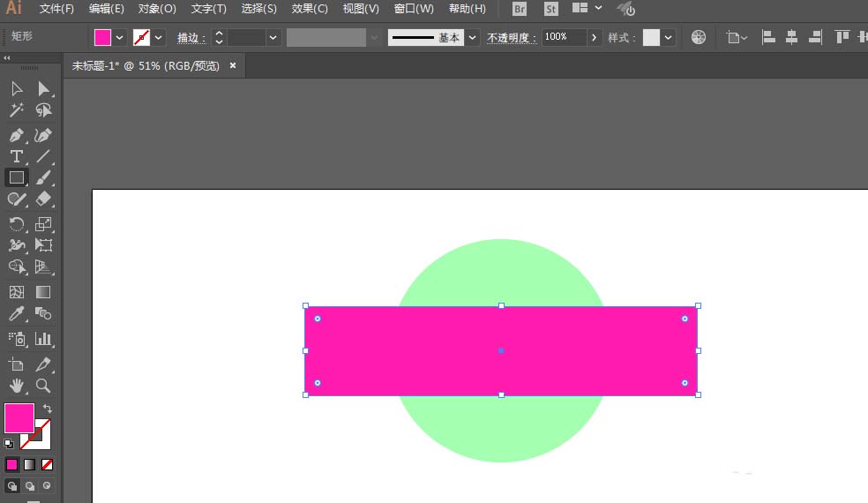Viewport: 868px width, 503px height.
Task: Expand the opacity slider arrow
Action: click(594, 38)
